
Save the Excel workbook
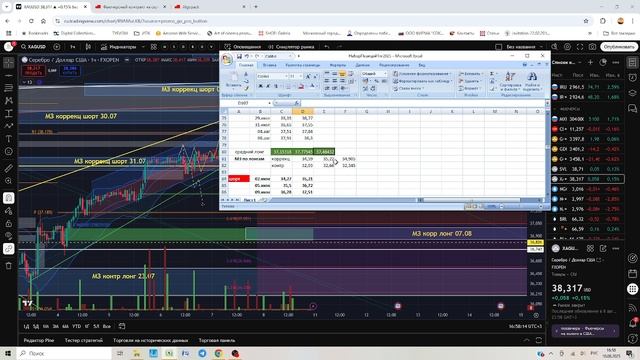coord(239,56)
